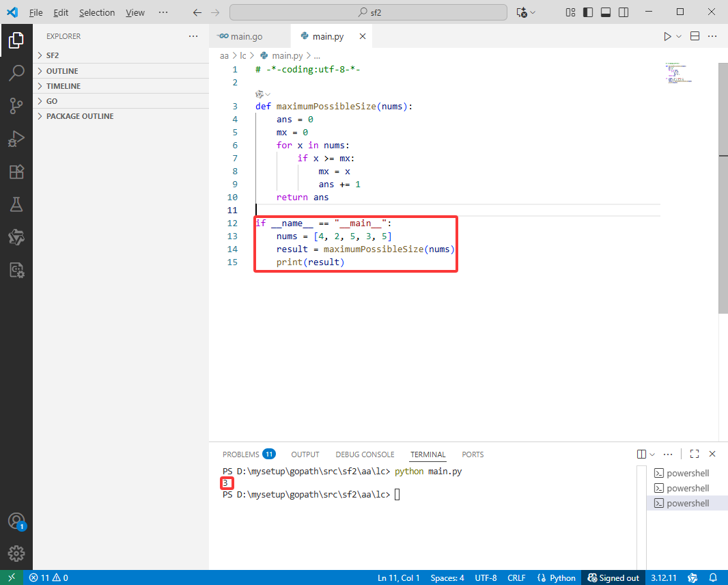The width and height of the screenshot is (728, 585).
Task: Open the PORTS panel tab
Action: [473, 454]
